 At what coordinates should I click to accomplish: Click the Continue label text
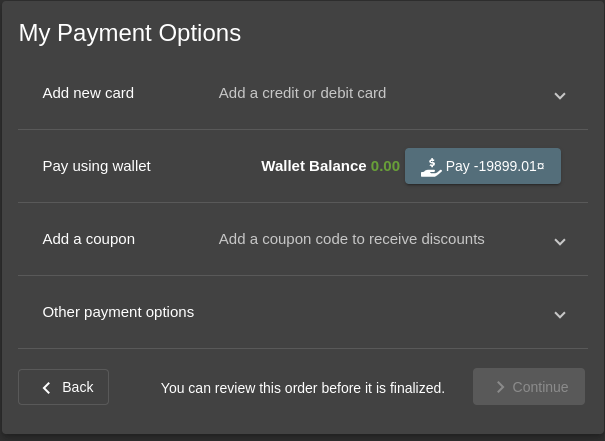[540, 387]
